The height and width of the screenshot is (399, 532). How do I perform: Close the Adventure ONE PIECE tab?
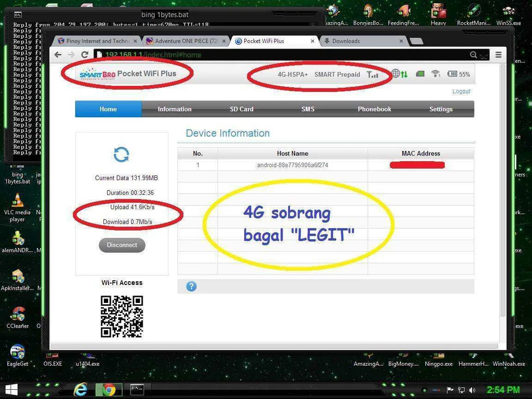[x=224, y=41]
